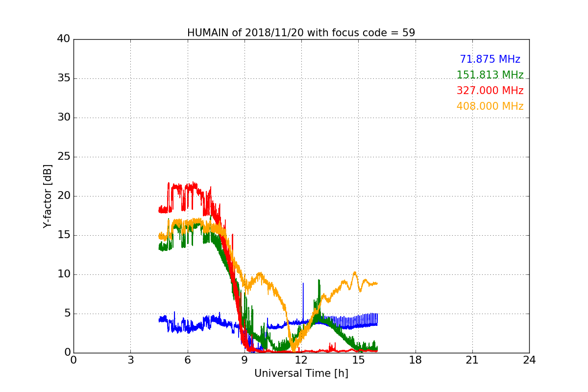Click the x-axis tick label 24
The width and height of the screenshot is (588, 392).
tap(529, 360)
